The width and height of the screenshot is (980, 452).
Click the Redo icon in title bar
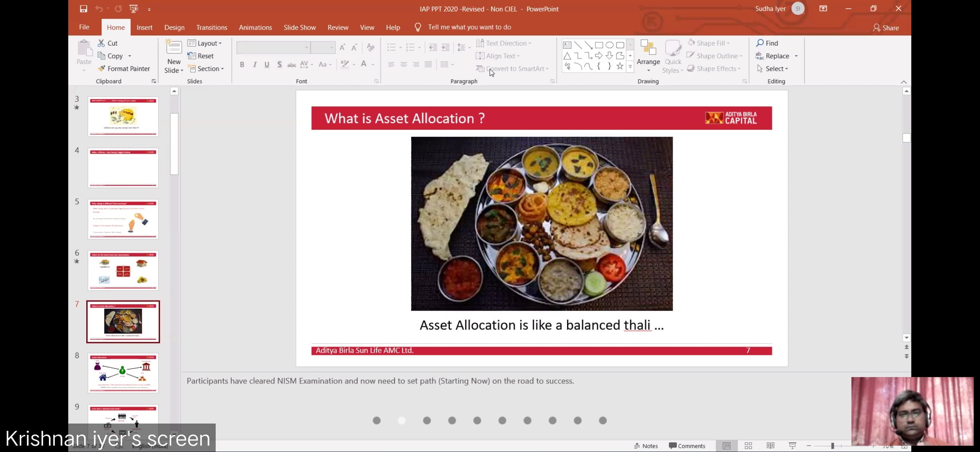click(x=119, y=9)
